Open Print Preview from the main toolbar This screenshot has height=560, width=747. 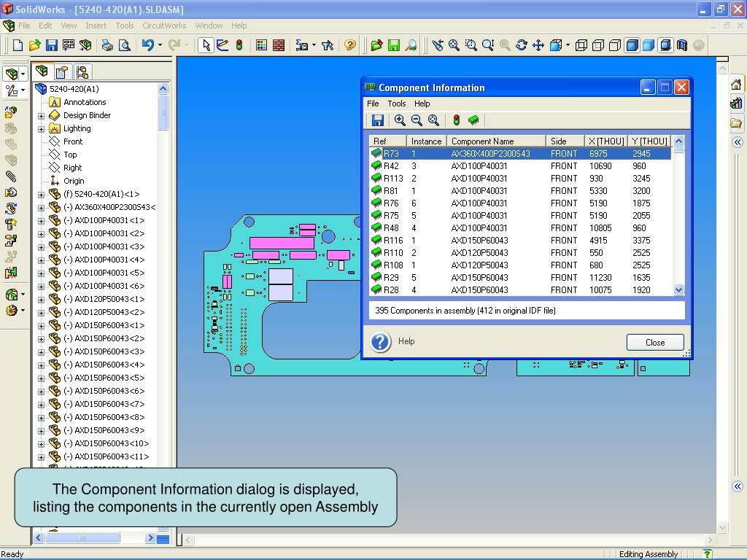[x=124, y=45]
